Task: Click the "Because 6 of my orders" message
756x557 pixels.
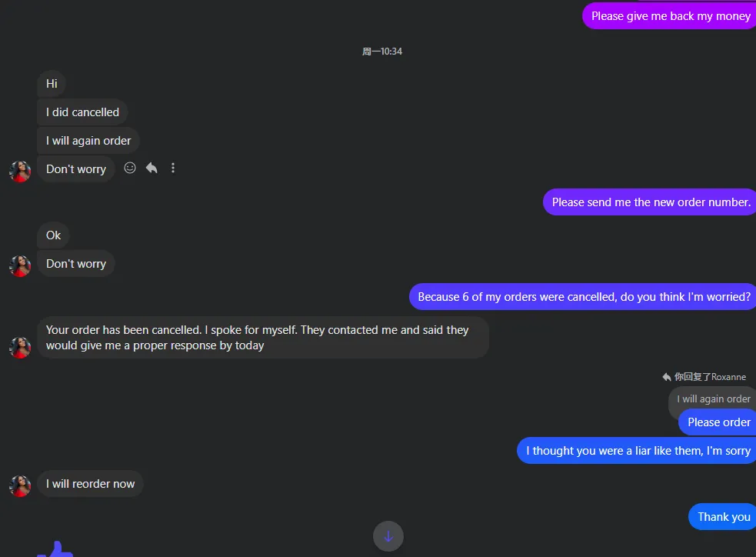Action: coord(583,297)
